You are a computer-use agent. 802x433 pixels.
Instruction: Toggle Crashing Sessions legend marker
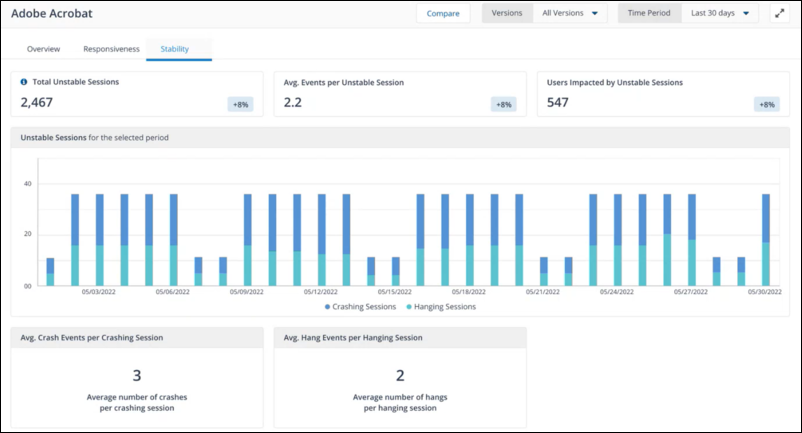(x=326, y=307)
